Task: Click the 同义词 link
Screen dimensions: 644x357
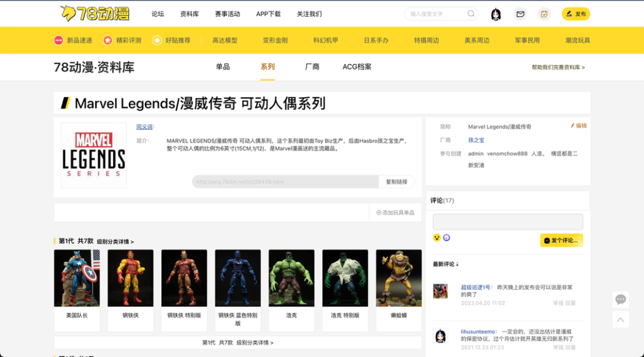Action: tap(144, 127)
